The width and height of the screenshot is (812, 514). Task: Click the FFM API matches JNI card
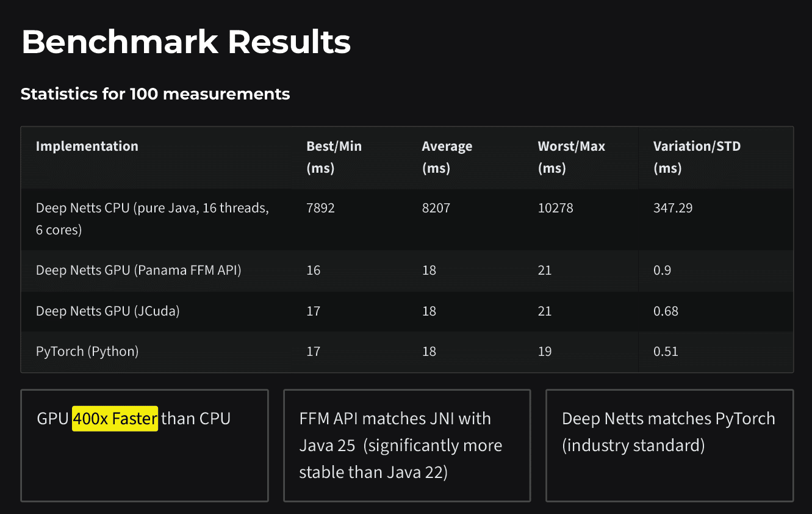pyautogui.click(x=407, y=445)
